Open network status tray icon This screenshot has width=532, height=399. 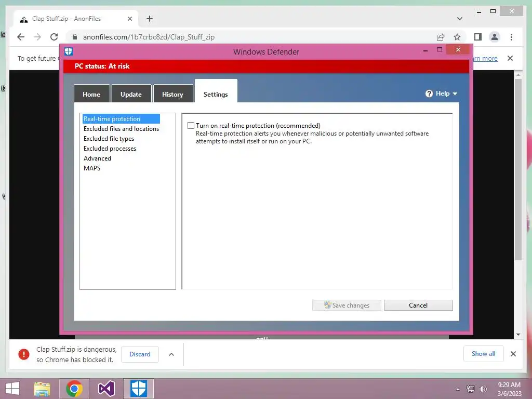[x=470, y=389]
